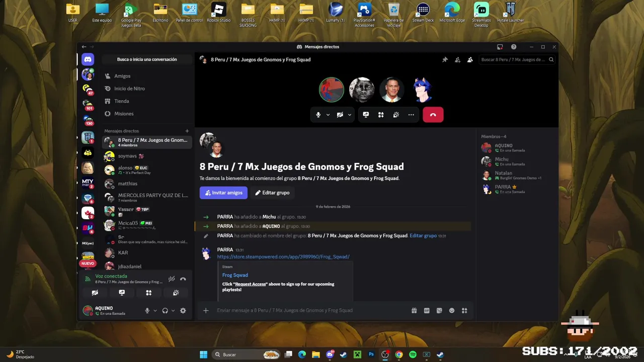Launch activity from the voice connected panel
The height and width of the screenshot is (362, 644).
click(149, 293)
